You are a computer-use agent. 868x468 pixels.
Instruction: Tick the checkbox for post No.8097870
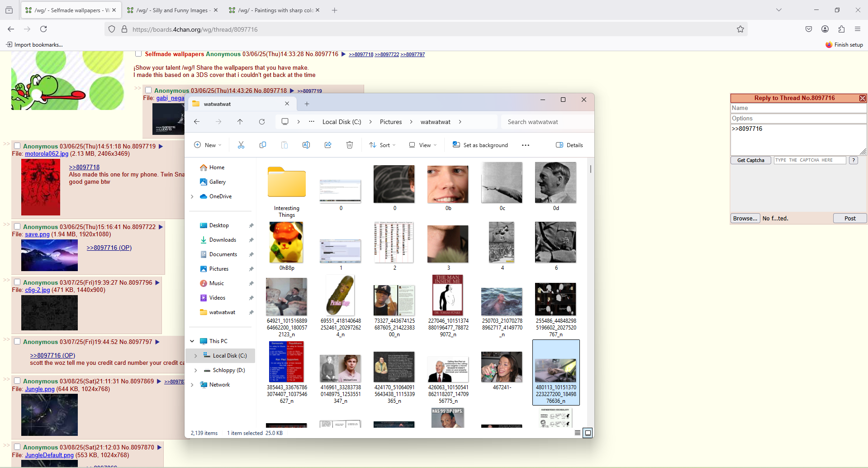pos(17,447)
